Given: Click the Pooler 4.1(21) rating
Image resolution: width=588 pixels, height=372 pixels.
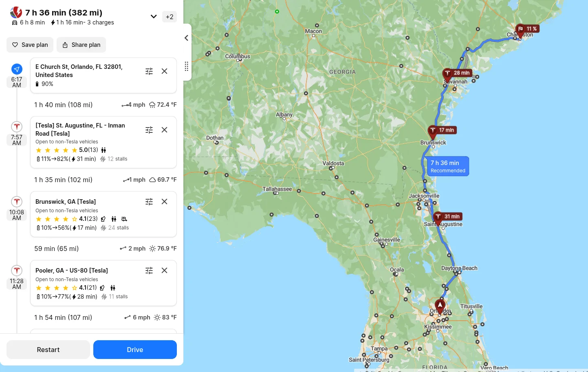Looking at the screenshot, I should point(66,288).
